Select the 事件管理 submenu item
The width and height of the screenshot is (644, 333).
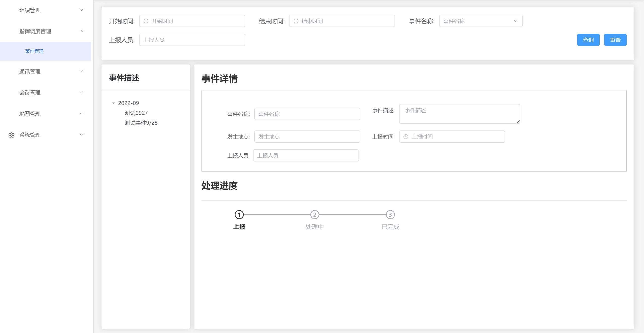tap(46, 51)
